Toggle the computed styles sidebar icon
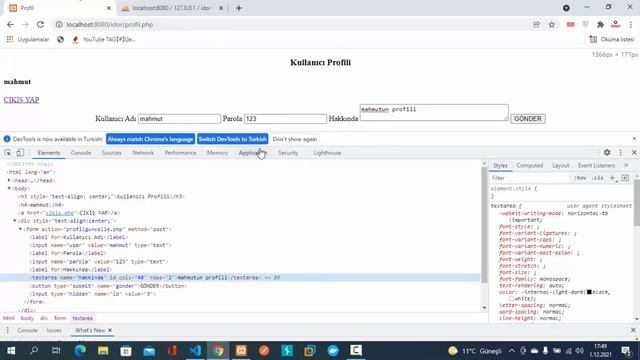640x360 pixels. [x=625, y=178]
